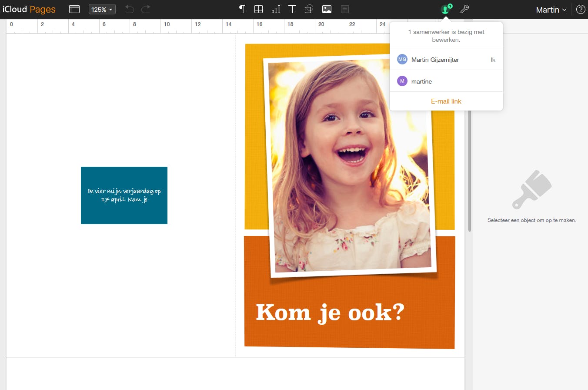Open the shapes insertion tool
Screen dimensions: 588x390
(309, 9)
